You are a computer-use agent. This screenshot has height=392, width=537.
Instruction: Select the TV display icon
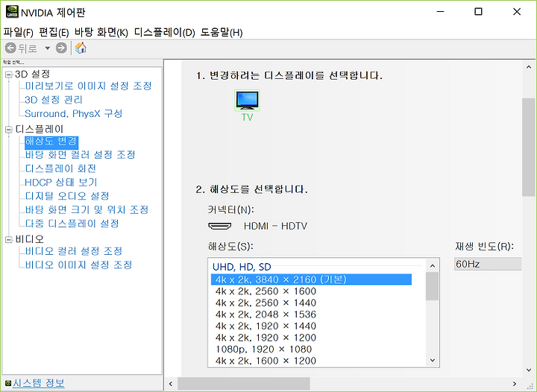[247, 100]
